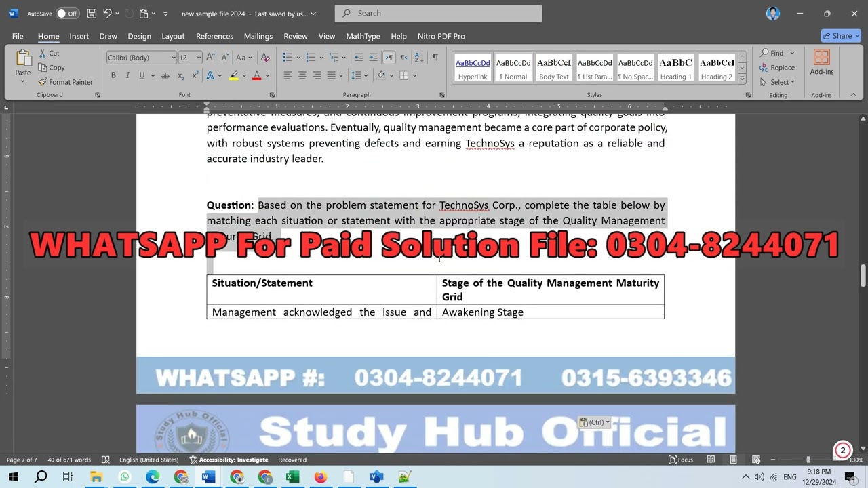Apply the Heading 1 style
868x488 pixels.
tap(675, 68)
